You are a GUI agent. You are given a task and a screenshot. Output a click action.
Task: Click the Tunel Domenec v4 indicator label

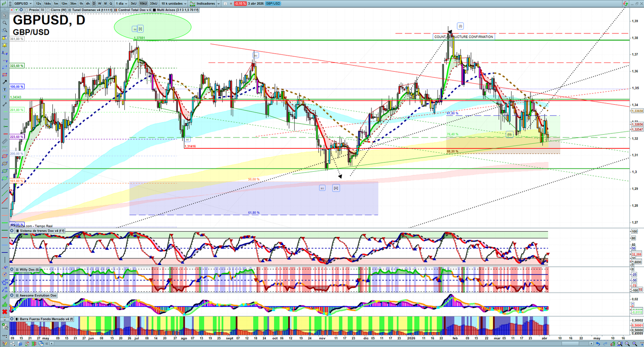click(x=92, y=10)
